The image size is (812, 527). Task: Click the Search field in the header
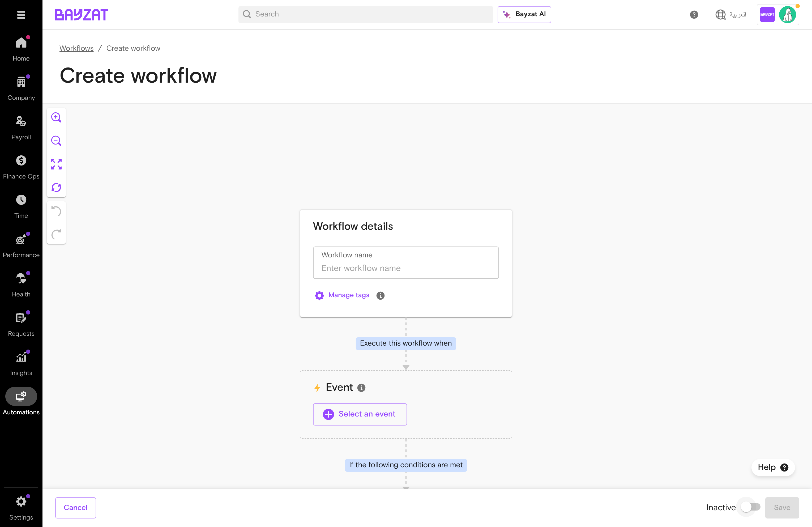(x=366, y=14)
